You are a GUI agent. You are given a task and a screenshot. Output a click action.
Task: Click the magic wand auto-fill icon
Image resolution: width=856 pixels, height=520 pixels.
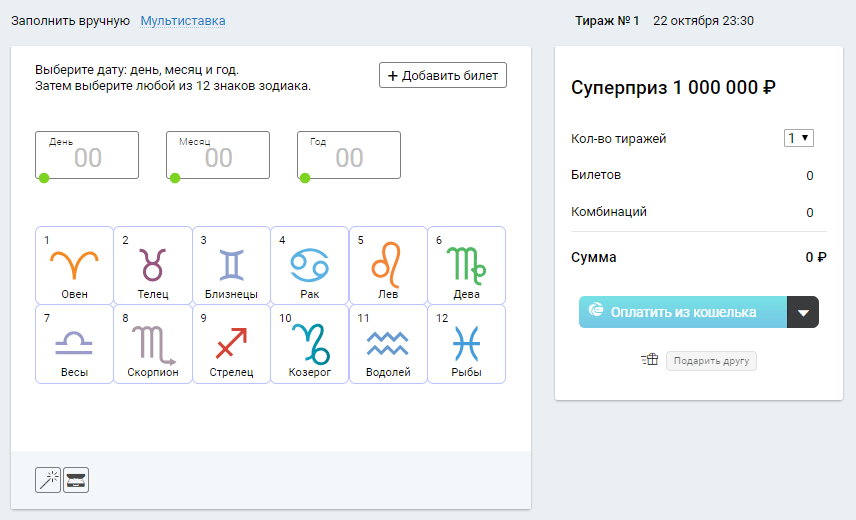click(48, 480)
